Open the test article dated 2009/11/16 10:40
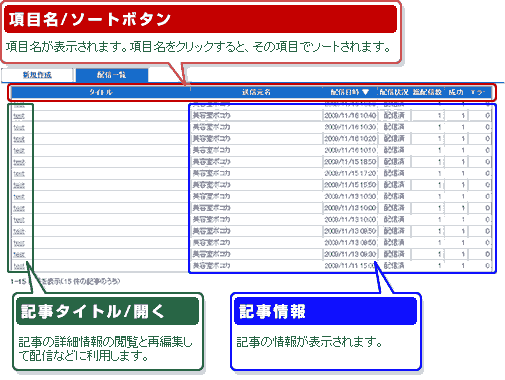The image size is (505, 380). [x=19, y=116]
